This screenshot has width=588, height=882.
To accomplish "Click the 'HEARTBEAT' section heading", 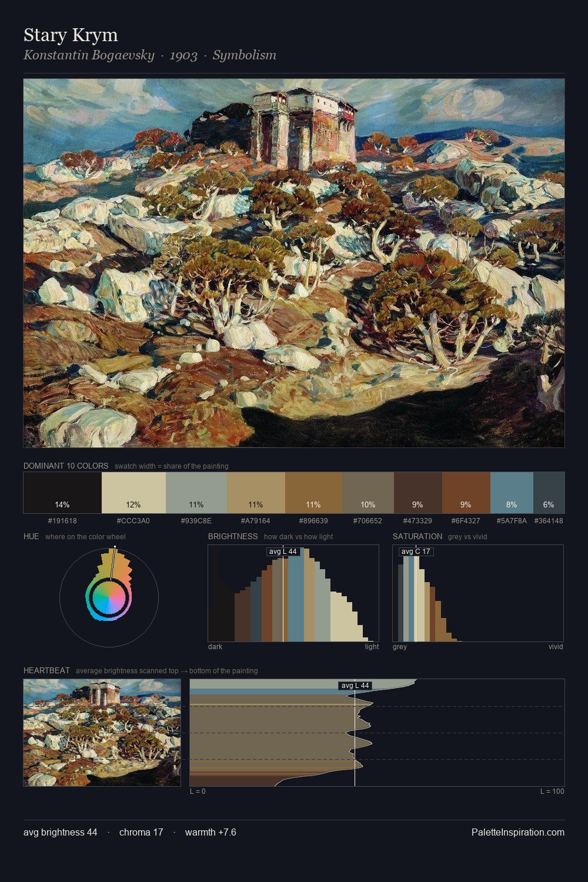I will 46,670.
